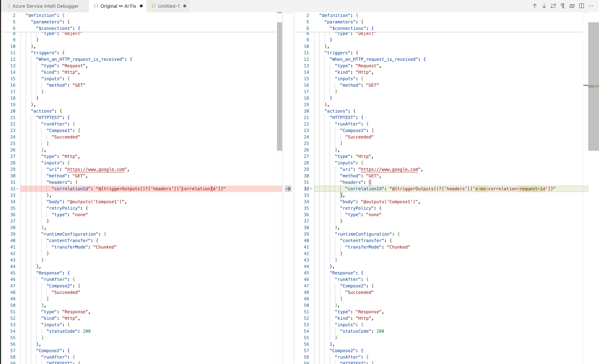Click "When_an_HTTP_request_is_received" in right pane

point(374,59)
